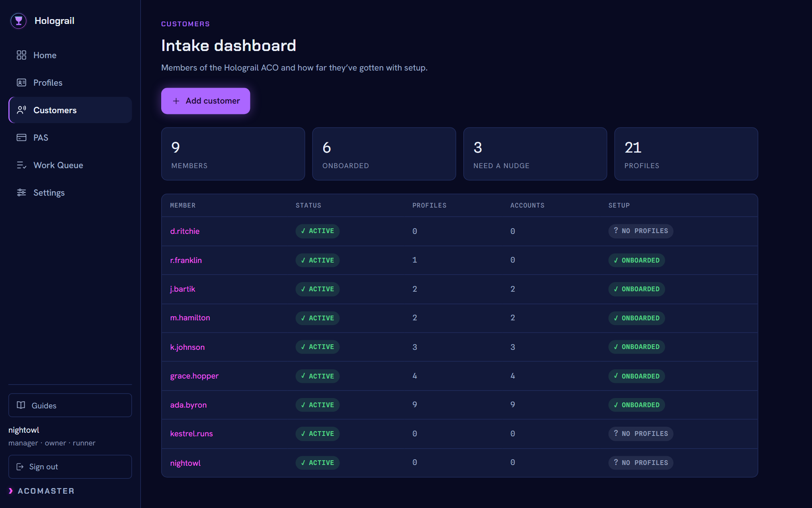Go to the Profiles page

pyautogui.click(x=70, y=82)
